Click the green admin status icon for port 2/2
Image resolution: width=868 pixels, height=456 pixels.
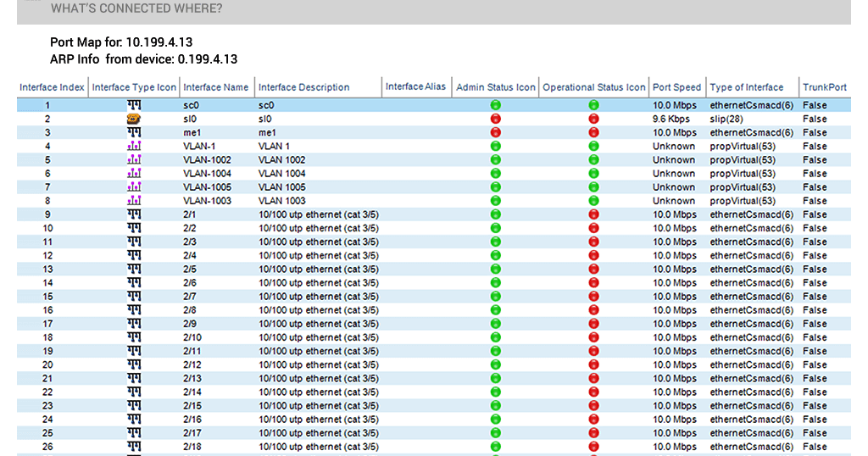tap(495, 228)
